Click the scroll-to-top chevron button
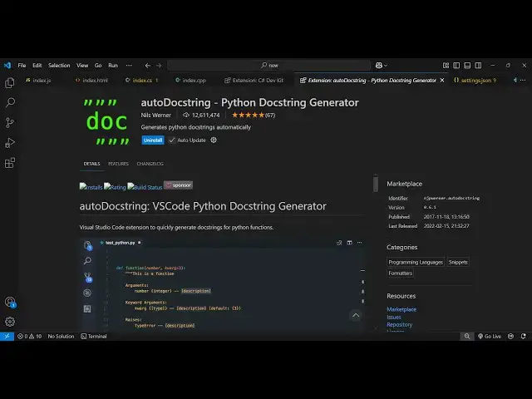 point(356,315)
